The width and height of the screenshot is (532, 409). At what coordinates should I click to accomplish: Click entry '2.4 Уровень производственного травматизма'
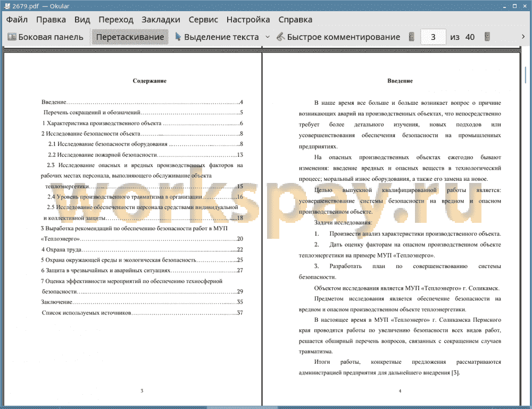[x=145, y=197]
